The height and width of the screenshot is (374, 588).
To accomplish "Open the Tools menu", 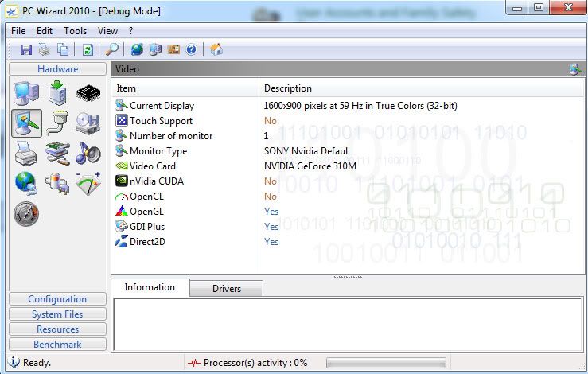I will [75, 31].
